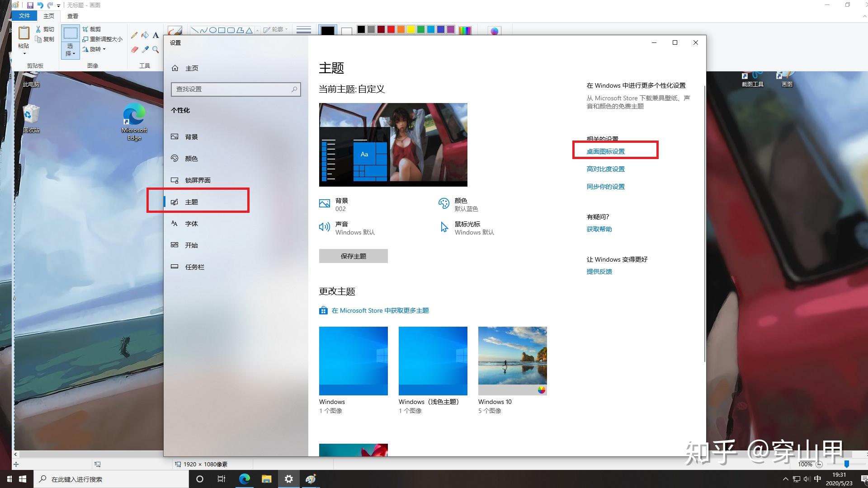Click the 获取帮助 link
Screen dimensions: 868x488
[x=599, y=230]
